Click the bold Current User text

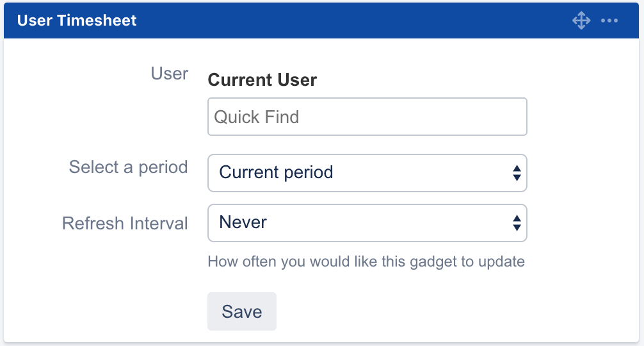[262, 80]
